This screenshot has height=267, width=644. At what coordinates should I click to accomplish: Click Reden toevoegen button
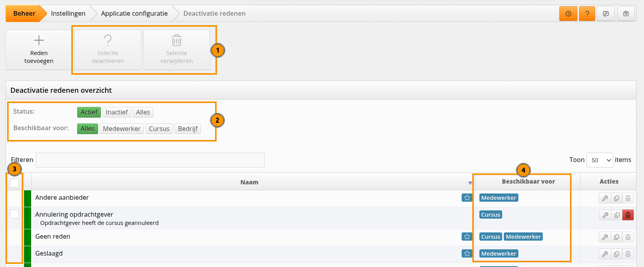tap(39, 50)
